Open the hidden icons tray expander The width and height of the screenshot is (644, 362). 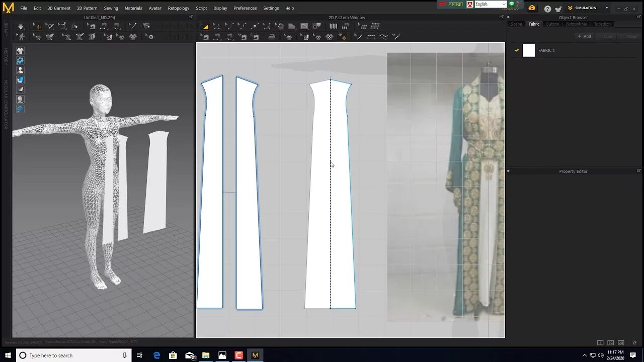(585, 355)
